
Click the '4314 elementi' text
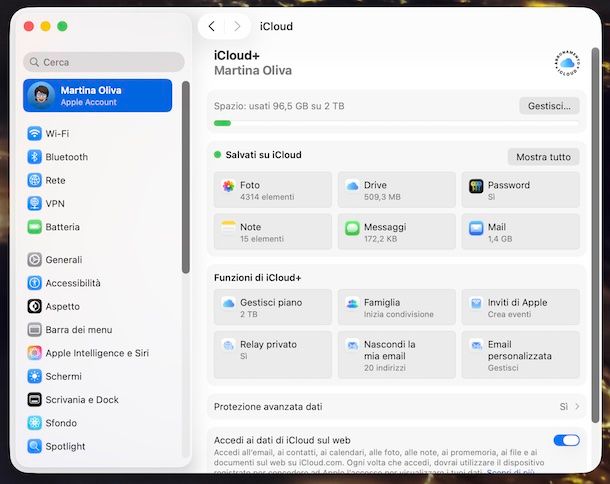(x=267, y=197)
